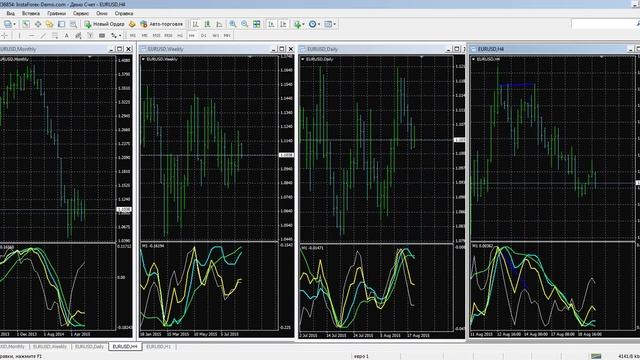Open the Вид menu
The image size is (640, 360).
tap(11, 13)
